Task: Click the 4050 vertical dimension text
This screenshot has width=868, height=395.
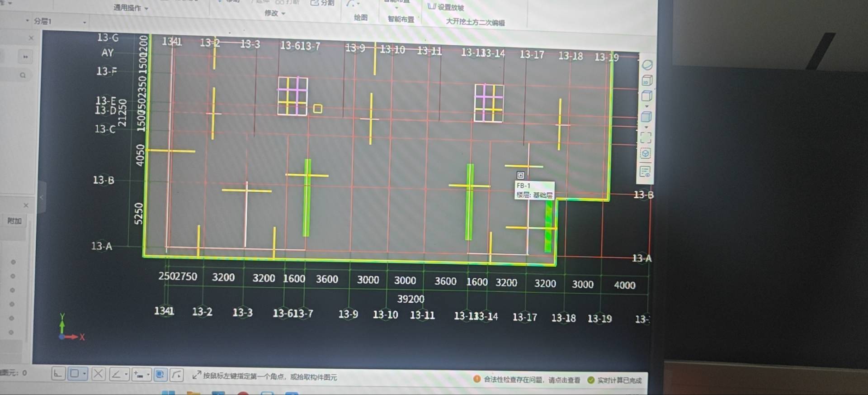Action: pyautogui.click(x=140, y=155)
